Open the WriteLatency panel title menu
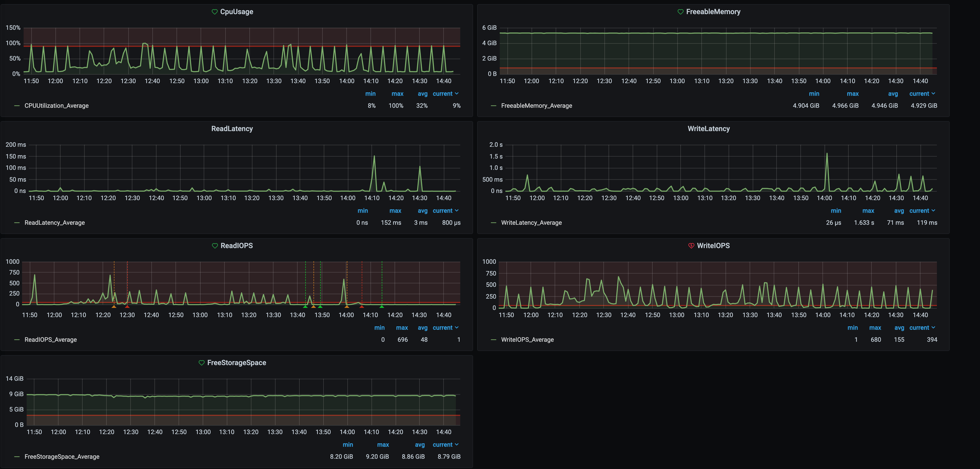This screenshot has height=469, width=980. coord(708,129)
